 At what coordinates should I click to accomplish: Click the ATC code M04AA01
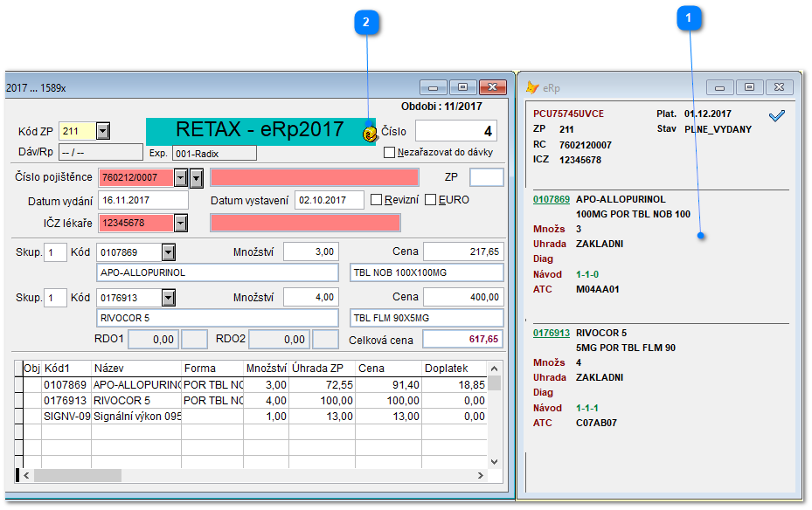(x=598, y=289)
